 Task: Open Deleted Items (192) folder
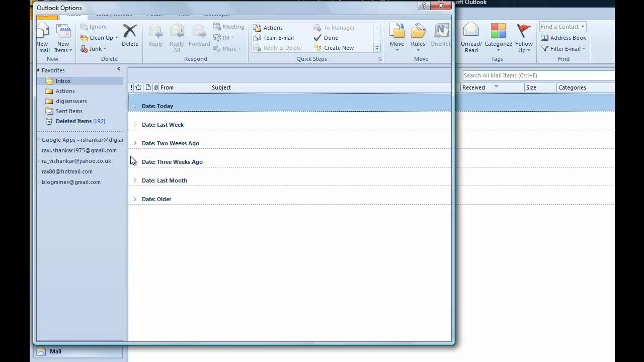pos(79,121)
